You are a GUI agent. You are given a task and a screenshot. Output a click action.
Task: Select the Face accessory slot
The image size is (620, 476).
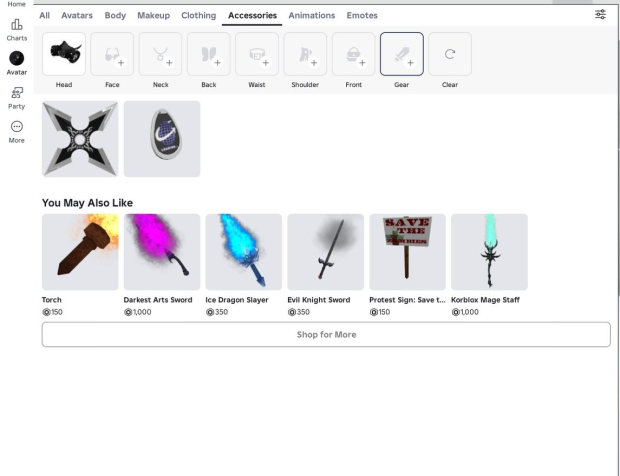pos(112,54)
